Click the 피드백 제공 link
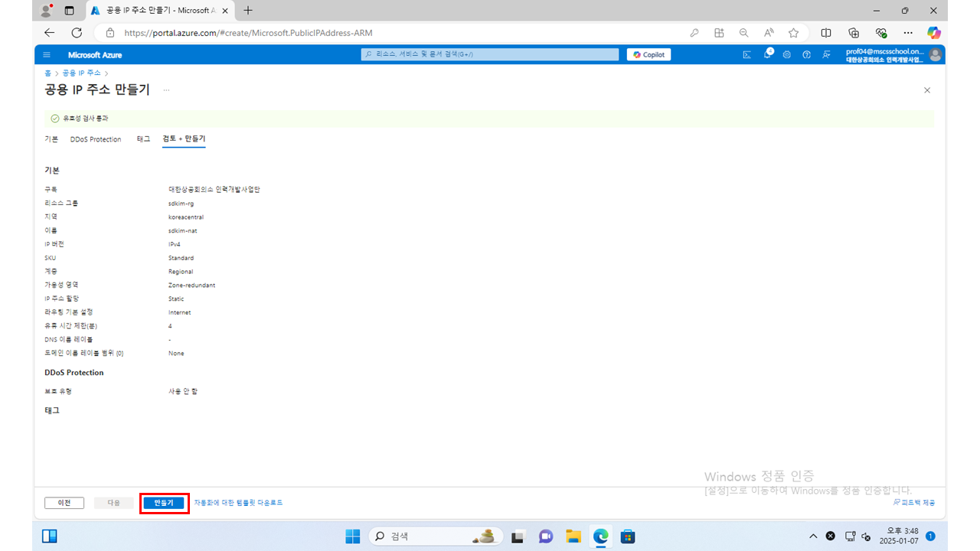 pyautogui.click(x=914, y=503)
